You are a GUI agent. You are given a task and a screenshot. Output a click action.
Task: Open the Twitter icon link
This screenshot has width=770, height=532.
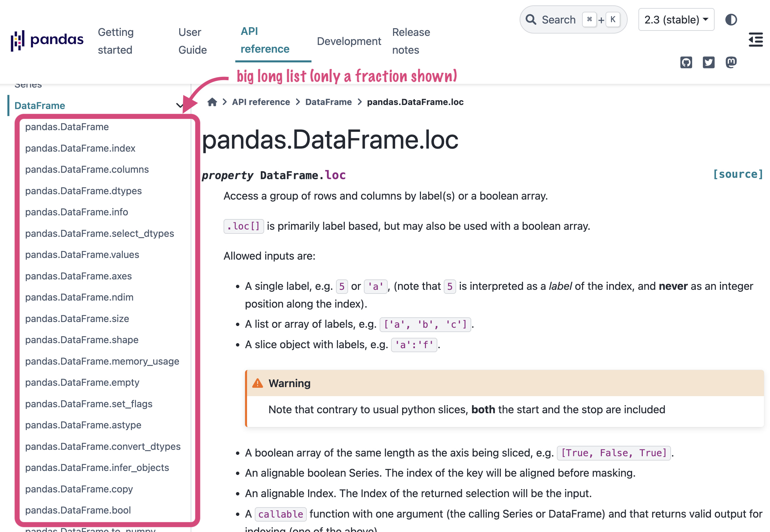(708, 62)
